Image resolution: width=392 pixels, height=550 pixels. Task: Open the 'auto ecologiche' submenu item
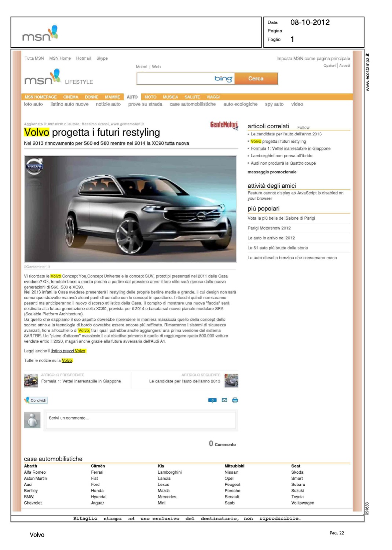[x=240, y=104]
